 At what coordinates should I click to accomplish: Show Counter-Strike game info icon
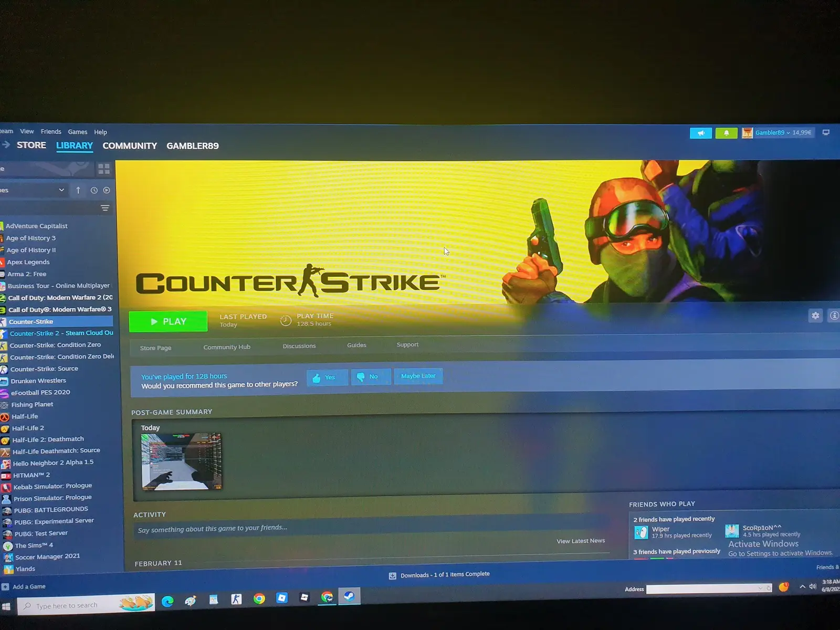point(834,316)
